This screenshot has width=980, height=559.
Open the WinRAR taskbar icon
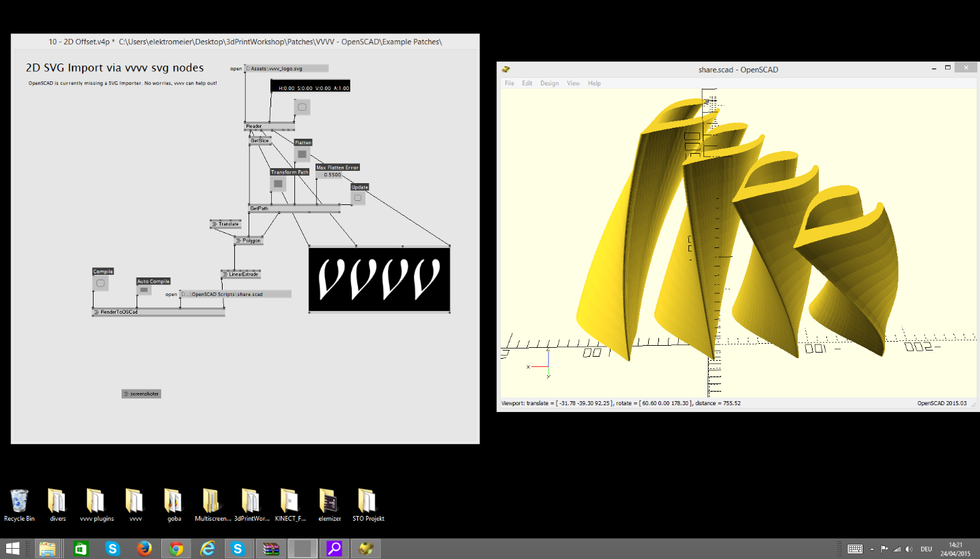coord(271,549)
